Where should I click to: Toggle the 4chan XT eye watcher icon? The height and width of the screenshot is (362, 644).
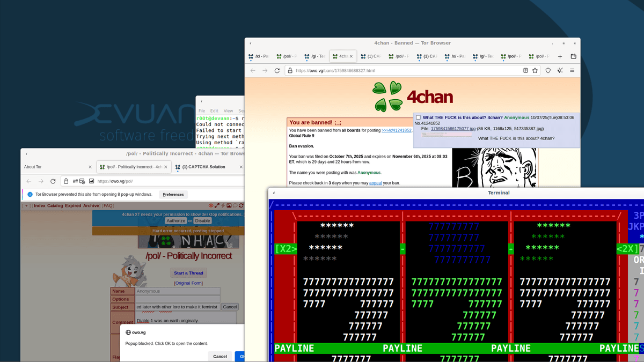click(x=211, y=205)
